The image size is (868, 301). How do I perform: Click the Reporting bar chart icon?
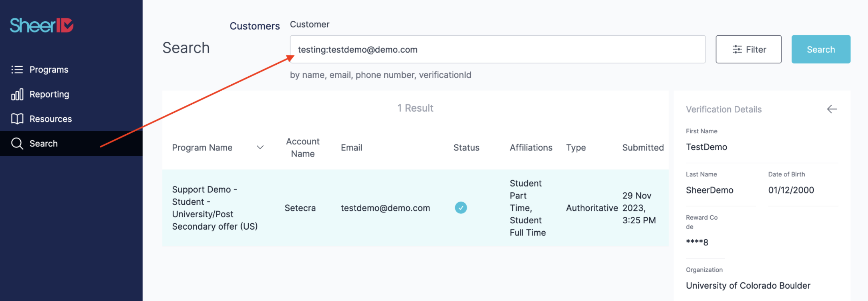(17, 94)
